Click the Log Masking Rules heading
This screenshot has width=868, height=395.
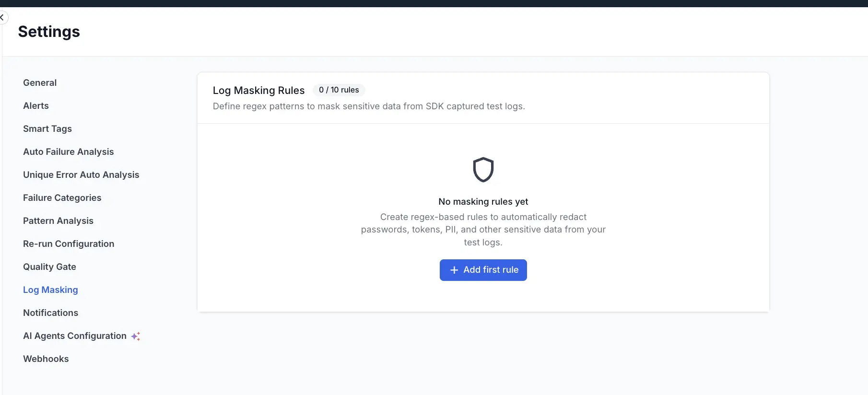tap(259, 90)
